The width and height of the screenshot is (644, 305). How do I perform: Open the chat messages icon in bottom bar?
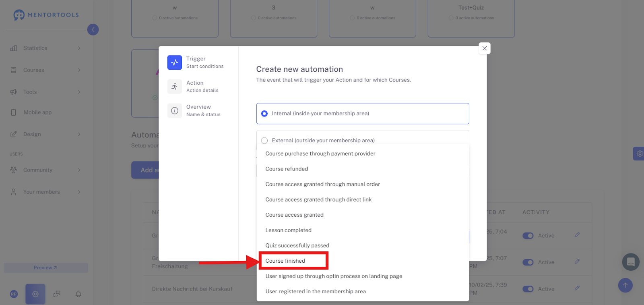point(57,294)
